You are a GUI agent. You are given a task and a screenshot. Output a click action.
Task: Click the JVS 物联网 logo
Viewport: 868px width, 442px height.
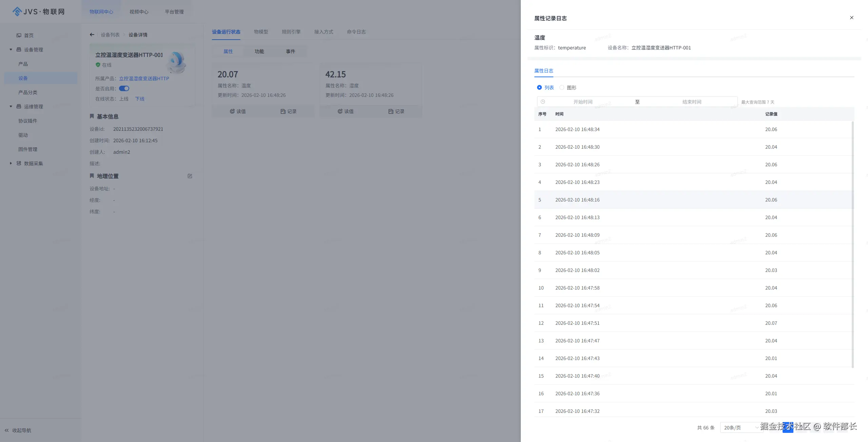pos(39,12)
